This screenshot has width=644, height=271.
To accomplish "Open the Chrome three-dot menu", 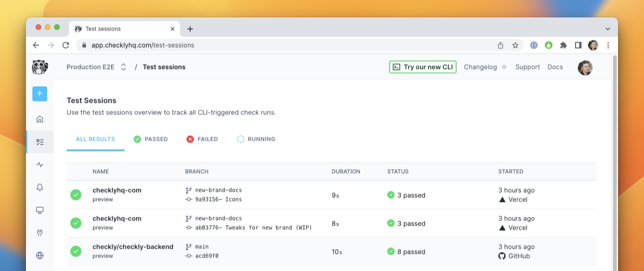I will pyautogui.click(x=608, y=45).
